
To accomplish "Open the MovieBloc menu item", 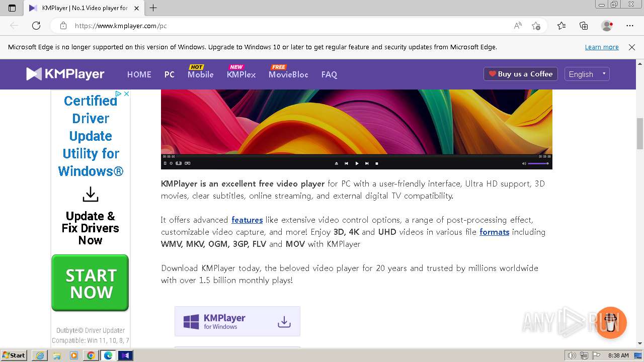I will pyautogui.click(x=288, y=74).
